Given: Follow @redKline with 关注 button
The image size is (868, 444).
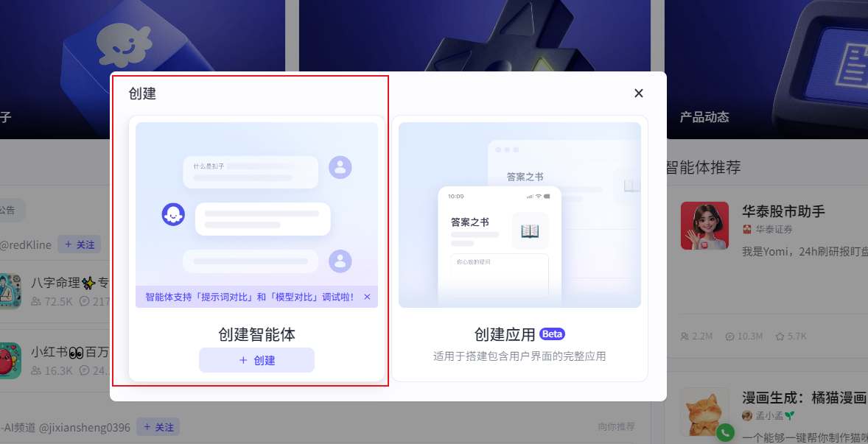Looking at the screenshot, I should (x=80, y=244).
